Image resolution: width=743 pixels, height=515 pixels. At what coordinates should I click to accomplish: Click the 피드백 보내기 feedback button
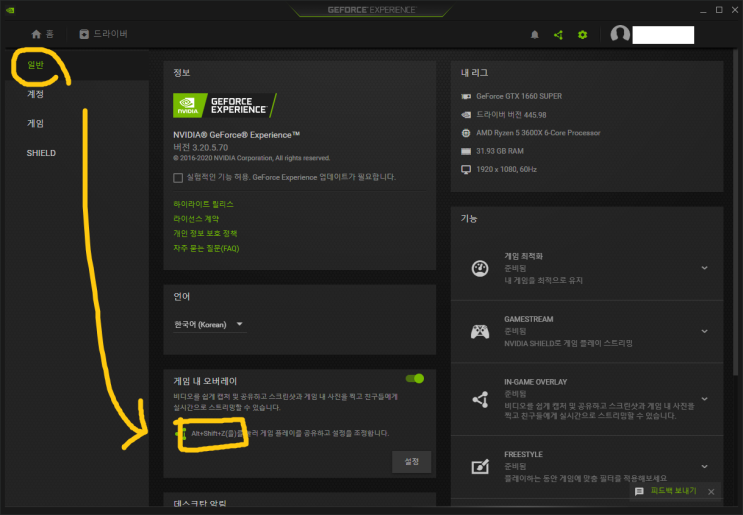[x=673, y=491]
